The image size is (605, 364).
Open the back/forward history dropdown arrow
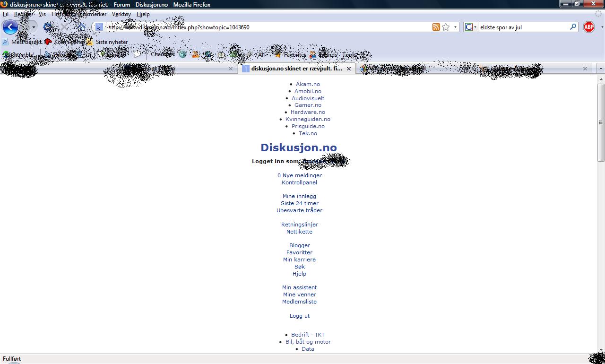point(33,27)
